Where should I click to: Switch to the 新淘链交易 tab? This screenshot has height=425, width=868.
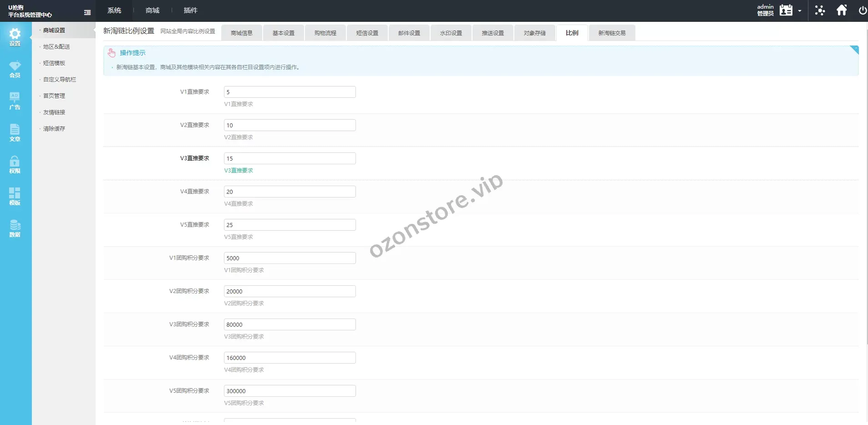(x=611, y=33)
